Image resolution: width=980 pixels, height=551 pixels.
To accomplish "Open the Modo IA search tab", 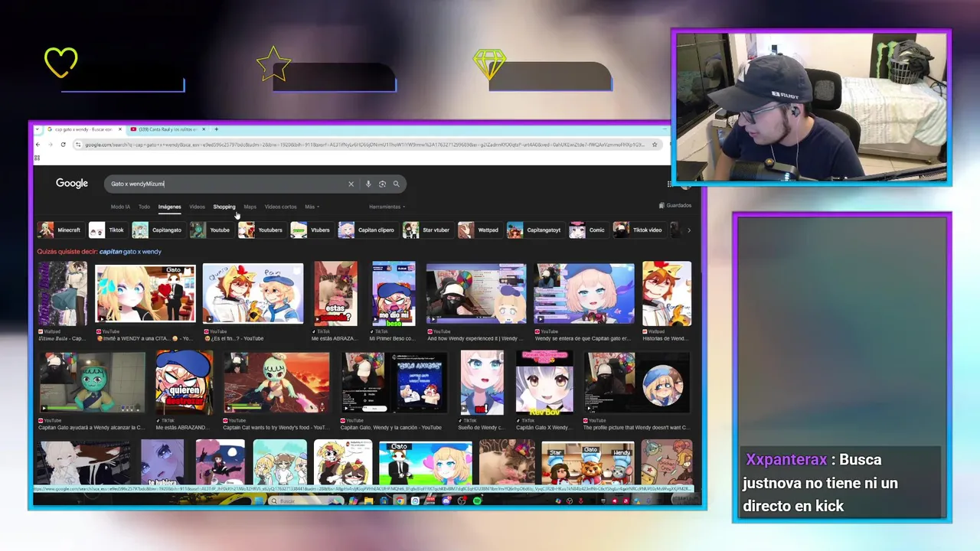I will pos(120,207).
